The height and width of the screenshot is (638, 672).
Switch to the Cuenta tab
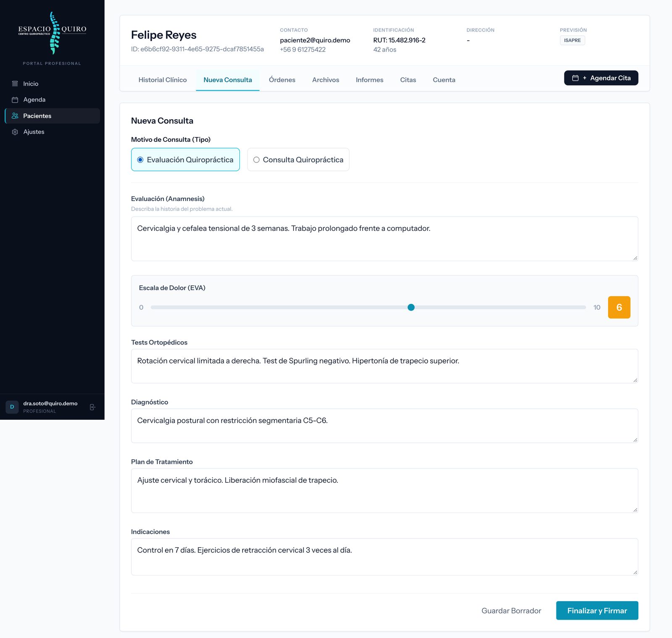(444, 80)
